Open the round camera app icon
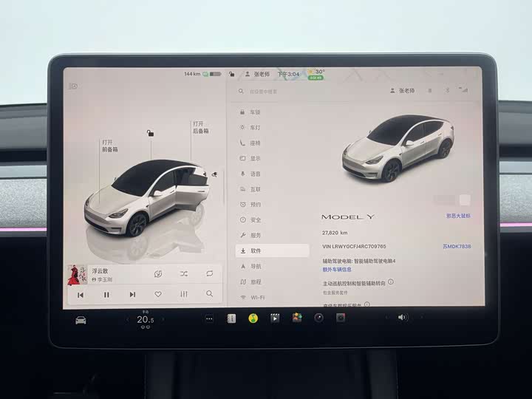The image size is (532, 399). tap(318, 318)
